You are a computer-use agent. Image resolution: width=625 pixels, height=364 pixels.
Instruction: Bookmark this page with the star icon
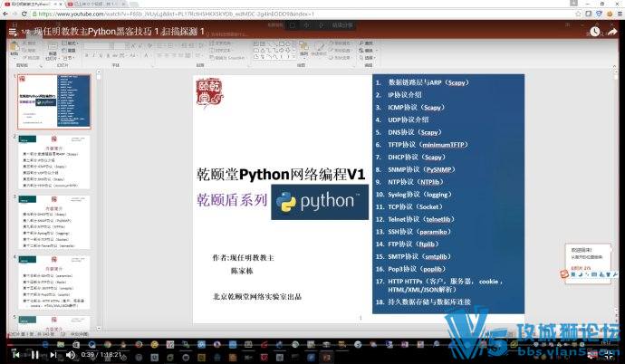coord(578,14)
